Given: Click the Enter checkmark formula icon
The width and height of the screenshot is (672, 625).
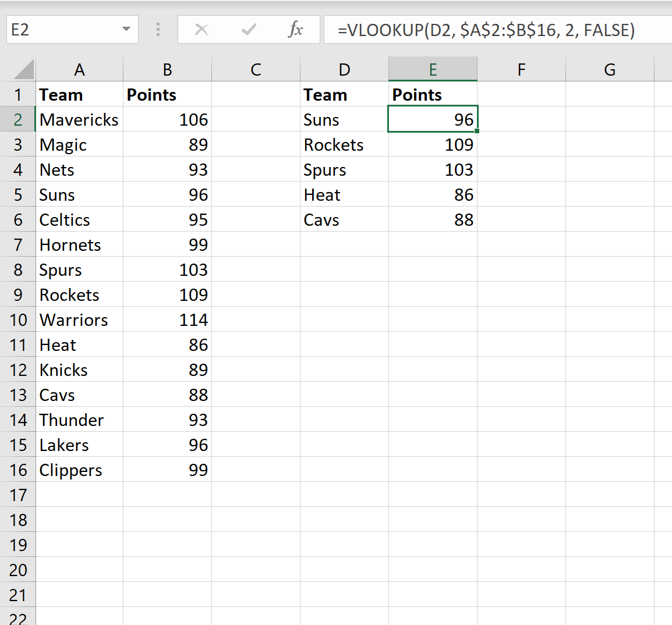Looking at the screenshot, I should pos(249,30).
